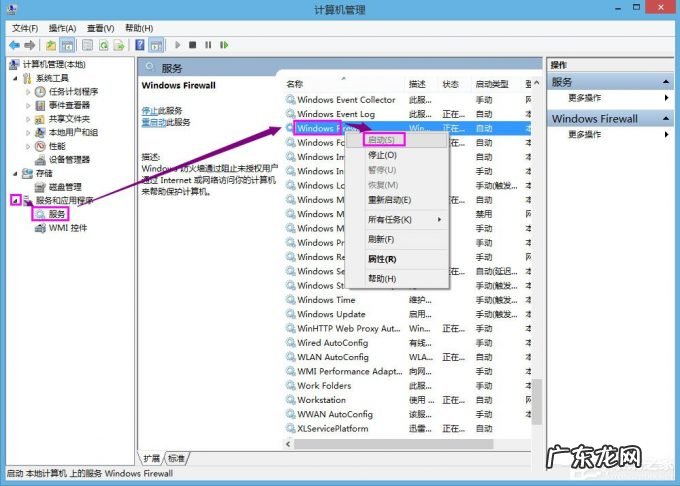The height and width of the screenshot is (486, 680).
Task: Collapse the 服务和应用程序 tree node
Action: pos(15,200)
